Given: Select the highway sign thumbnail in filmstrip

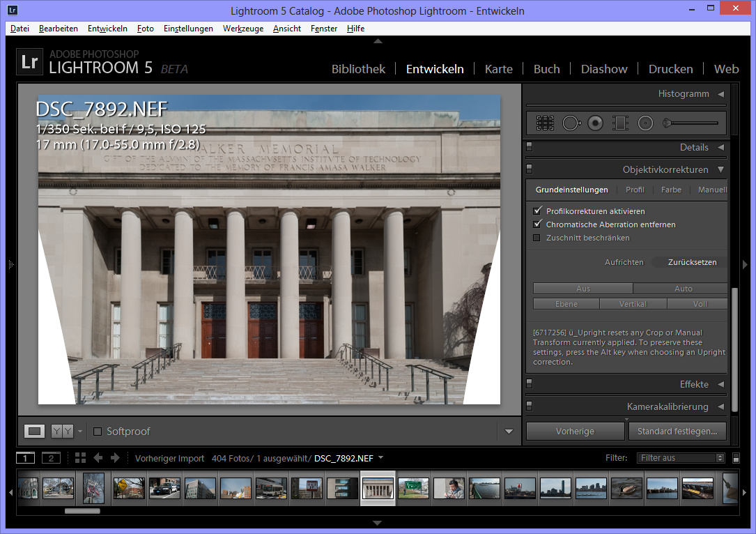Looking at the screenshot, I should [x=413, y=488].
